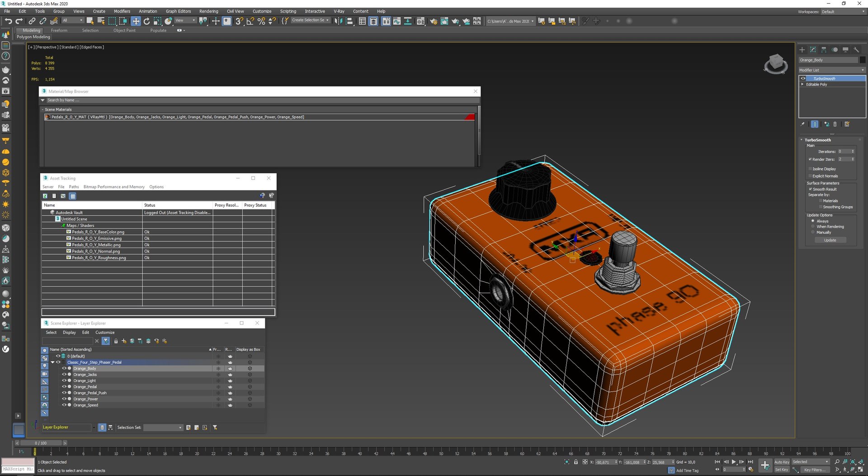
Task: Click the Undo arrow icon
Action: (x=8, y=21)
